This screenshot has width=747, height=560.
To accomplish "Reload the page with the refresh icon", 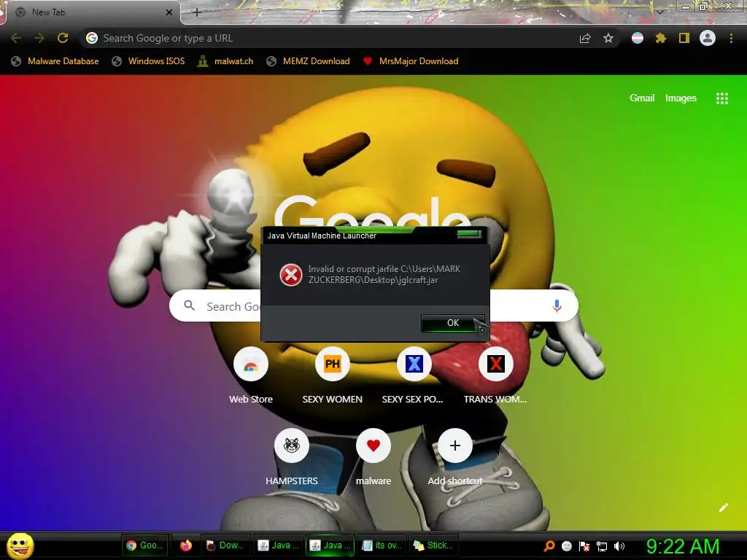I will [63, 38].
